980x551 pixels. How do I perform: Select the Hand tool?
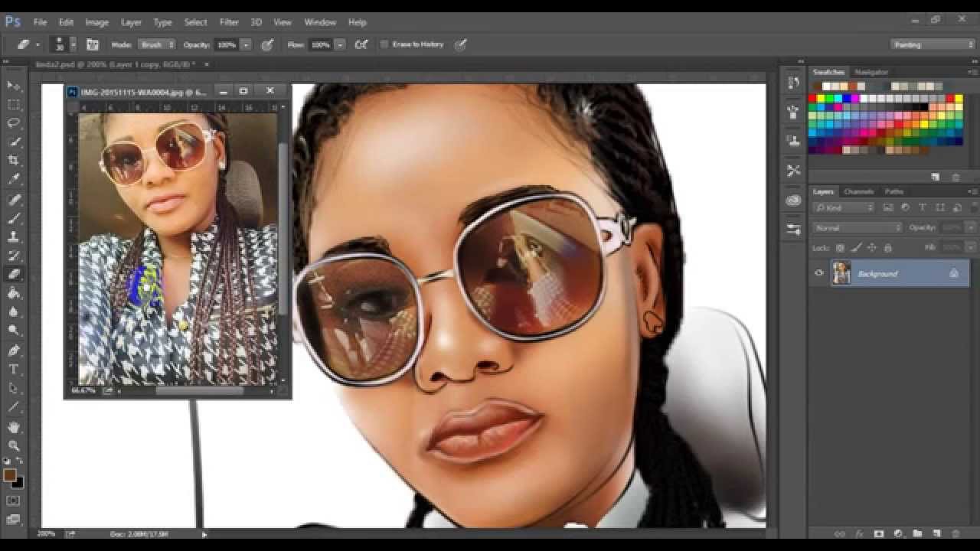(14, 427)
